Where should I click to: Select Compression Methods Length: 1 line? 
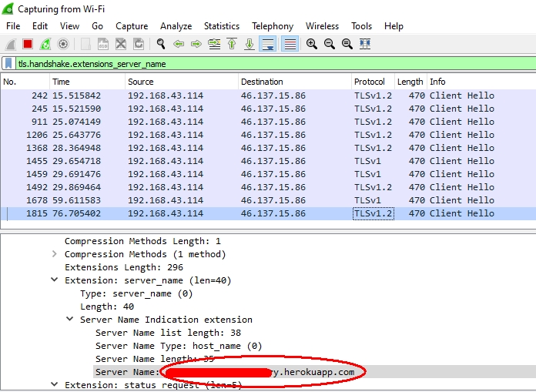pos(142,241)
